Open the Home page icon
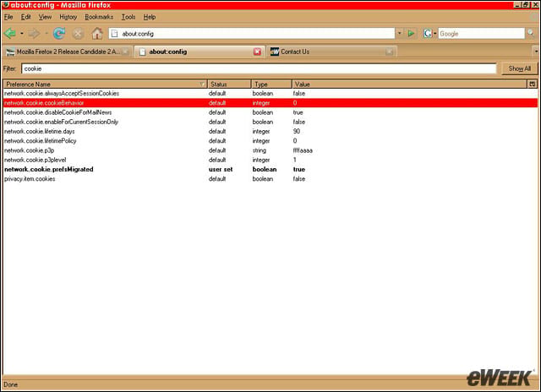 (x=97, y=34)
